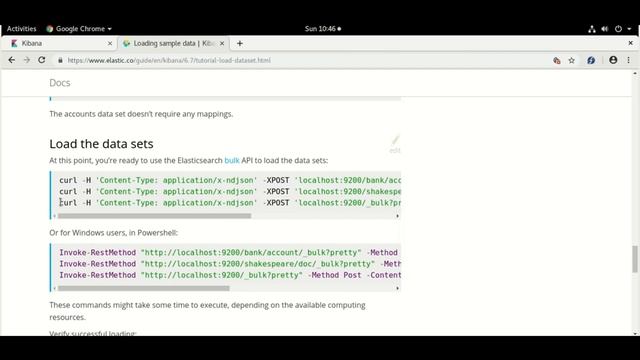Click the translate icon in address bar
This screenshot has height=360, width=640.
click(557, 60)
